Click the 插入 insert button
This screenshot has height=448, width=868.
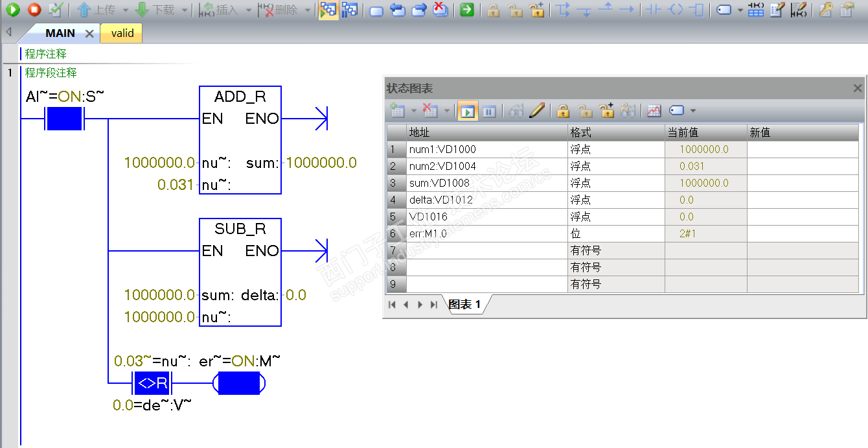tap(218, 10)
